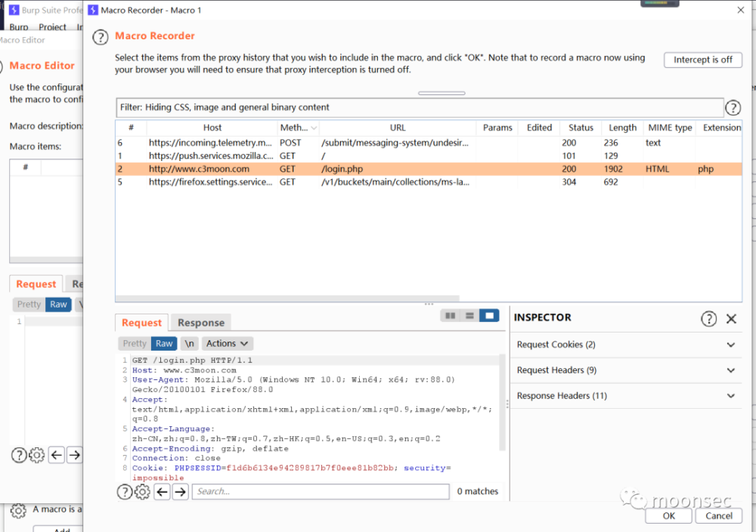Select Raw view in Macro Editor window
The image size is (756, 532).
(58, 305)
